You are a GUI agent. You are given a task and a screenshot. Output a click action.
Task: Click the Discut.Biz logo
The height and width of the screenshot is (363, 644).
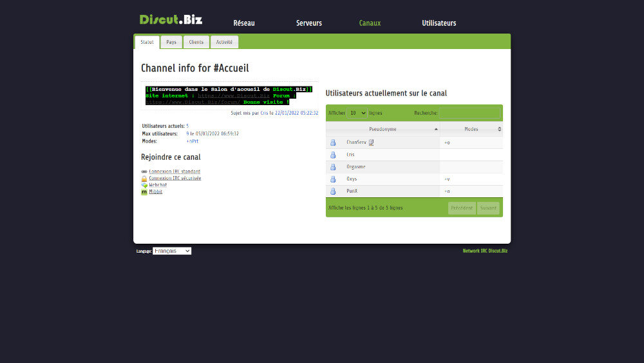coord(171,19)
